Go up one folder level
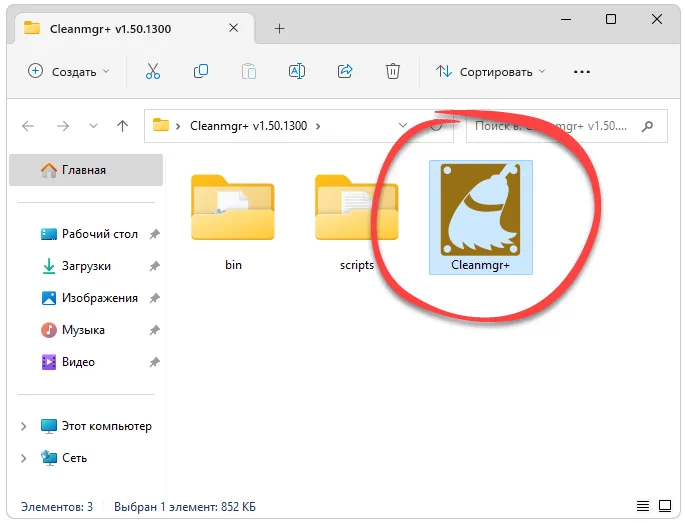 (x=122, y=126)
